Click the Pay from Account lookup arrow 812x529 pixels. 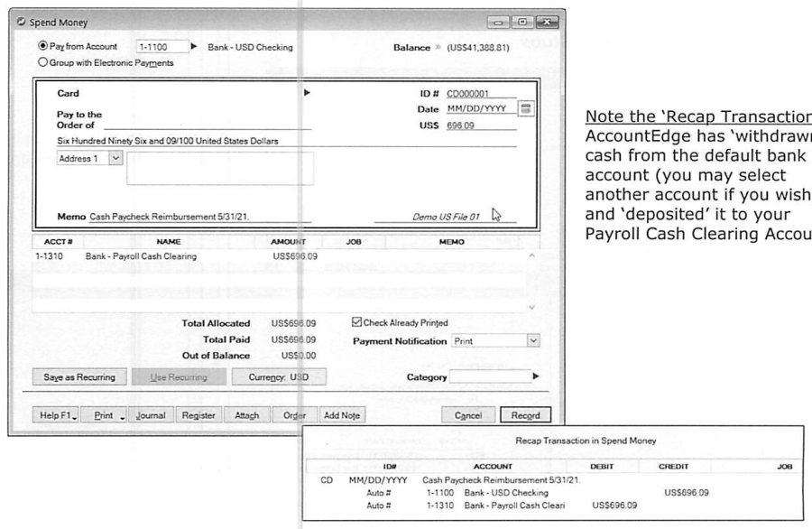[194, 46]
